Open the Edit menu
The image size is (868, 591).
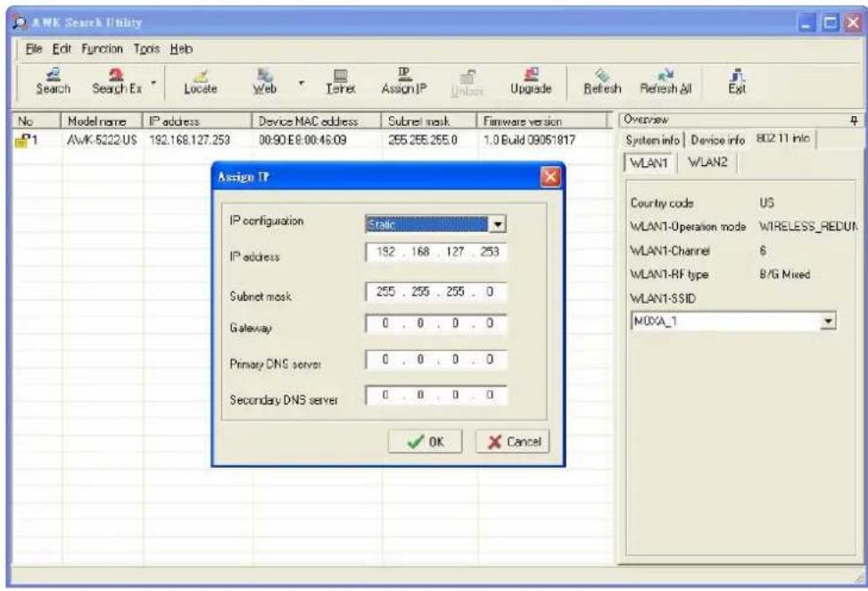62,49
